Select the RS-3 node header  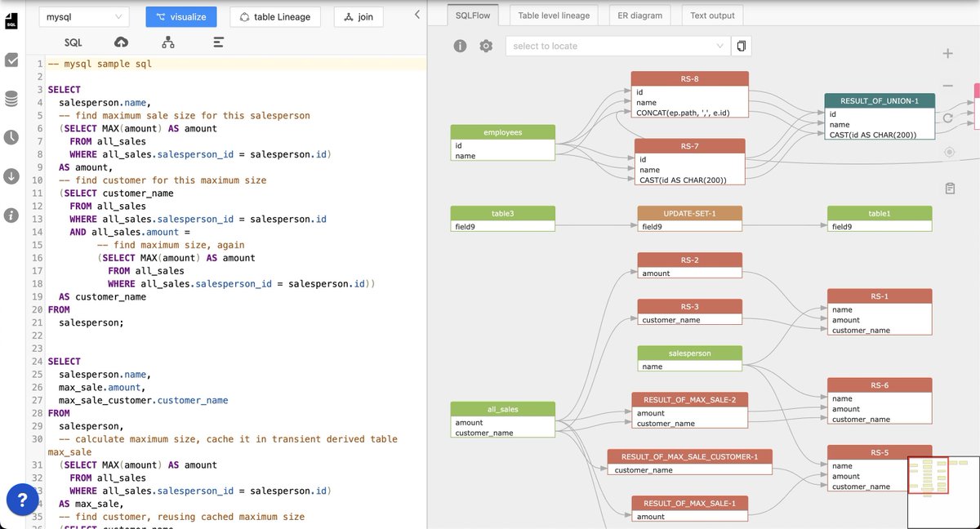[690, 306]
